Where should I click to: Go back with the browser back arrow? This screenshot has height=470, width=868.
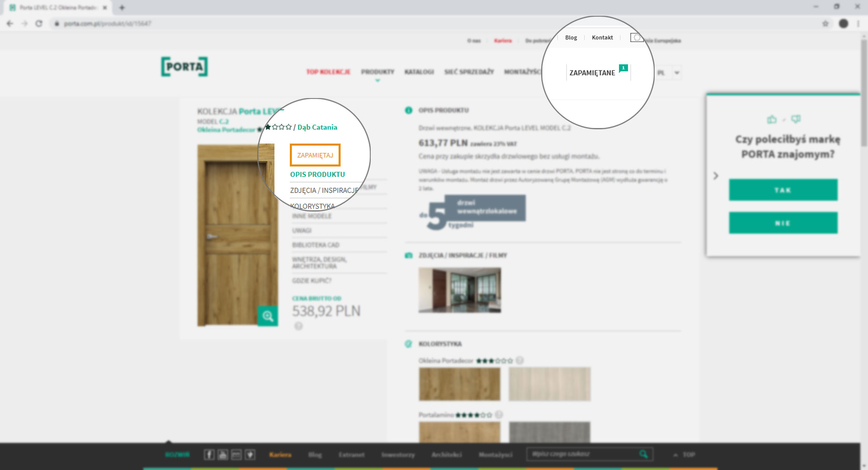point(10,23)
